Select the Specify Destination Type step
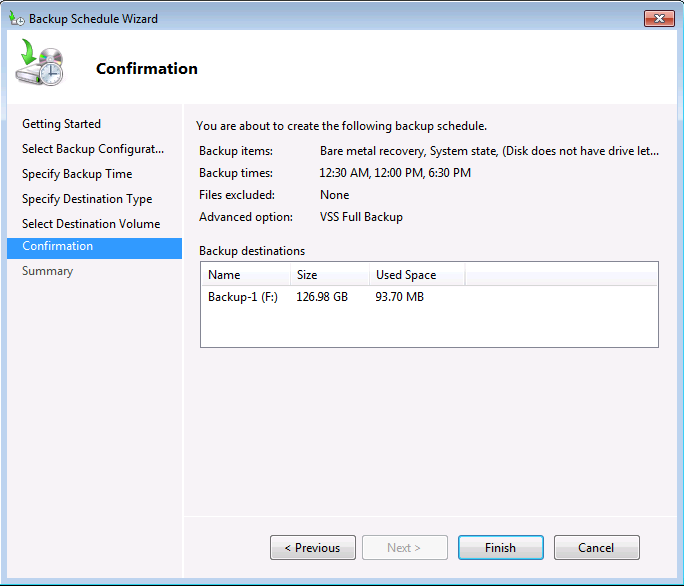This screenshot has width=684, height=586. [x=87, y=199]
